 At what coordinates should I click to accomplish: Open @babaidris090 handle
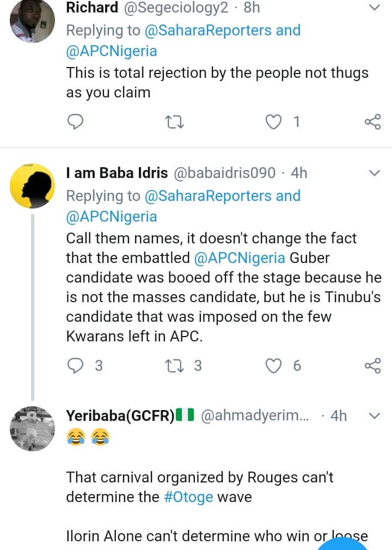pyautogui.click(x=224, y=173)
